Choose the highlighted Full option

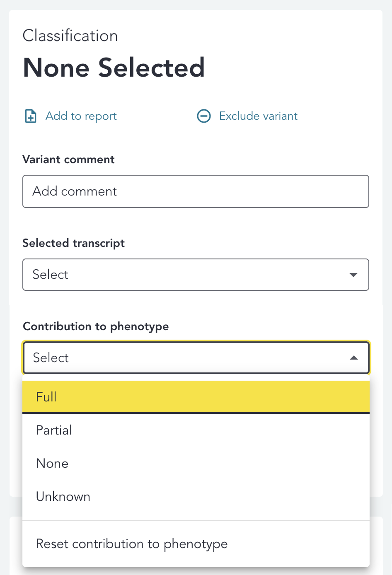point(196,397)
